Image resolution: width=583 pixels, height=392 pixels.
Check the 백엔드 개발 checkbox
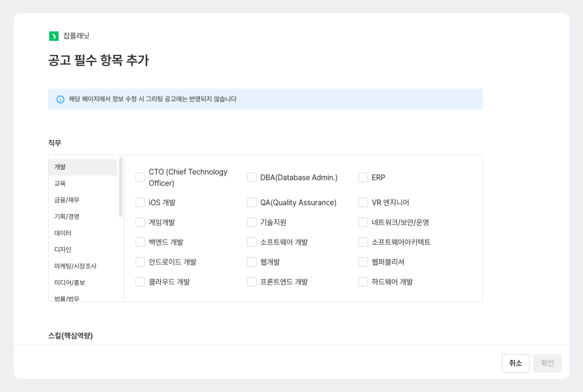point(140,242)
